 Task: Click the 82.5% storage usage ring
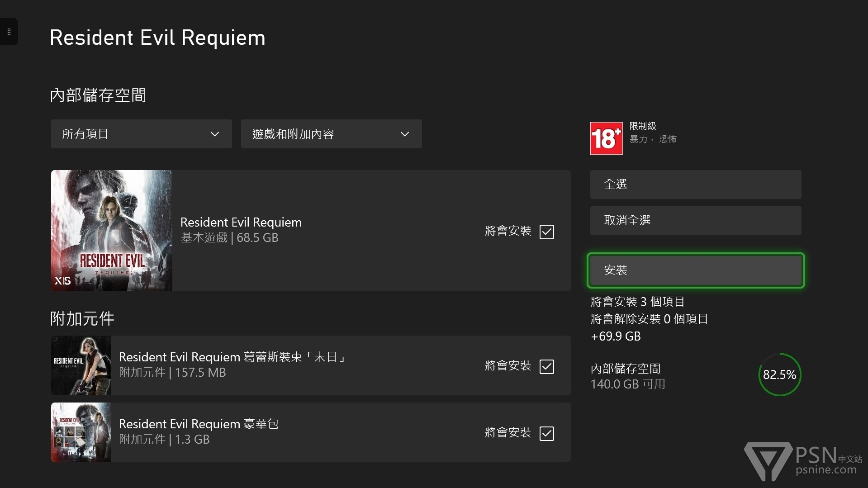[x=779, y=374]
